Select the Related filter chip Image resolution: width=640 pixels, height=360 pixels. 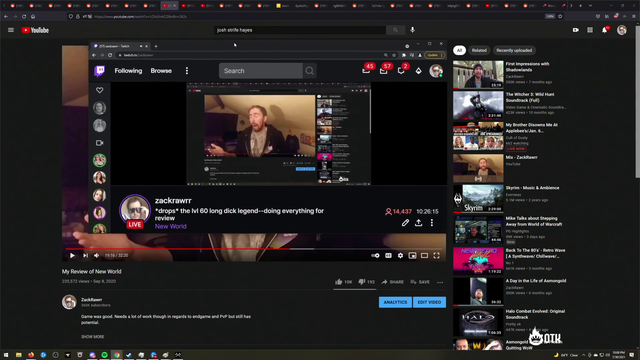[479, 50]
